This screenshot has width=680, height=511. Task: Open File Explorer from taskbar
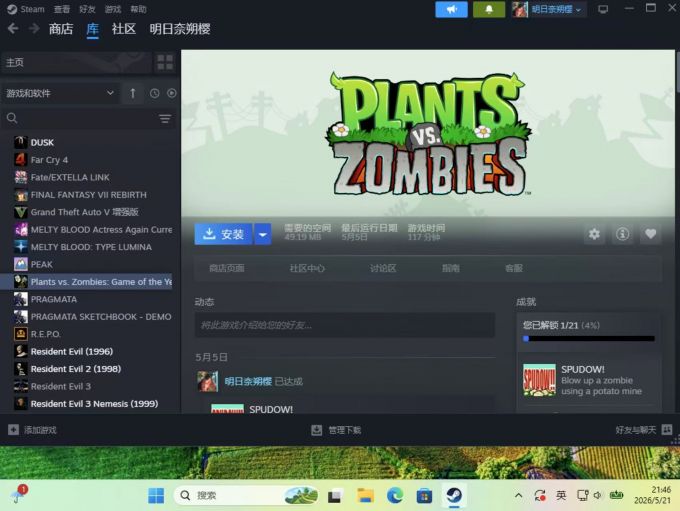point(365,495)
